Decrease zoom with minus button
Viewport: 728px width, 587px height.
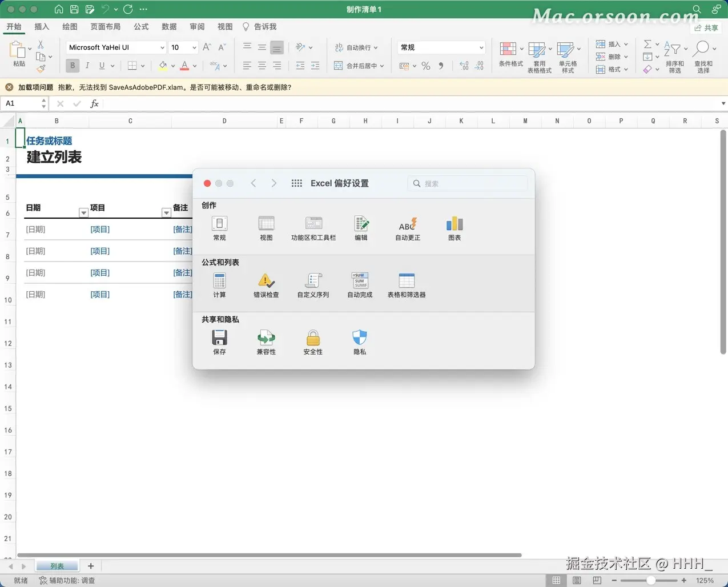tap(614, 580)
